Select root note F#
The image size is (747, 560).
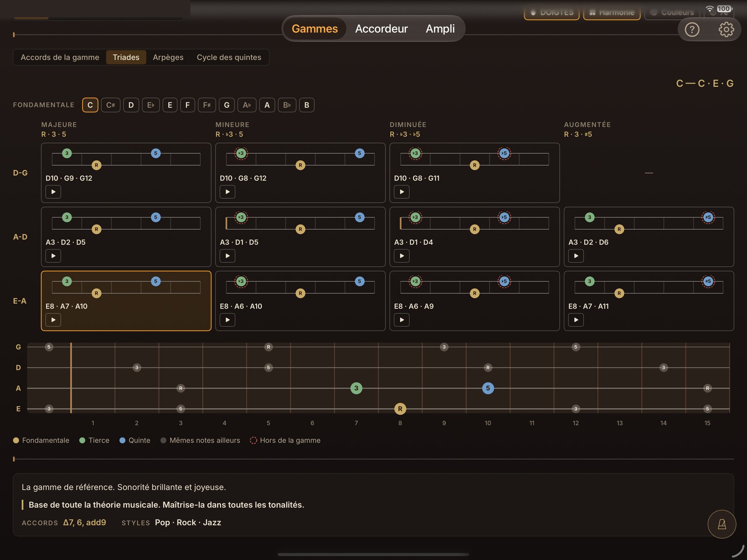[207, 105]
